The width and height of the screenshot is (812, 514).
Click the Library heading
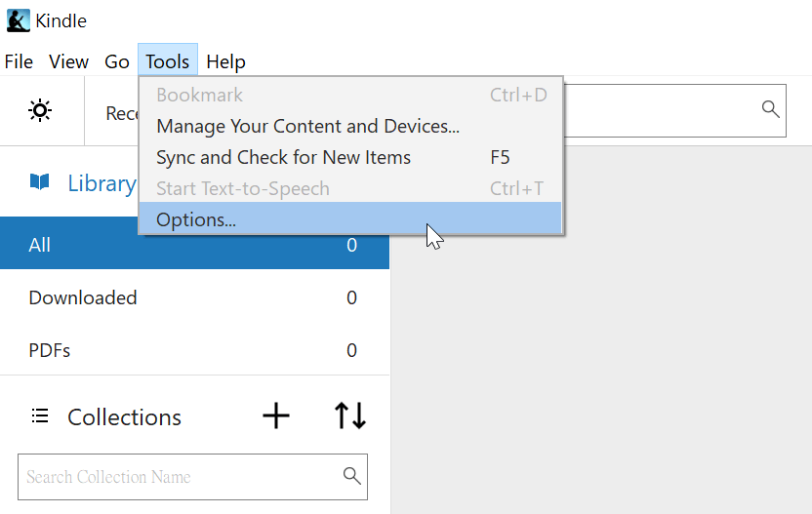click(x=102, y=183)
